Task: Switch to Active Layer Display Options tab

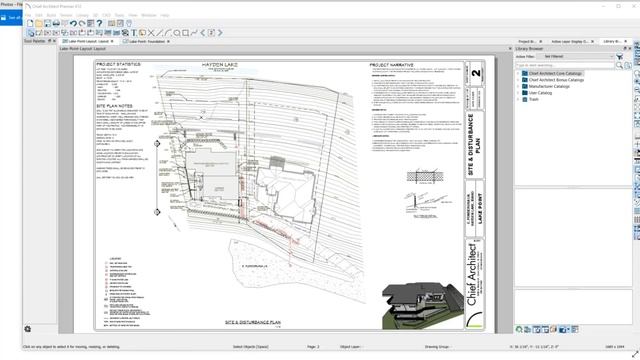Action: [x=569, y=42]
